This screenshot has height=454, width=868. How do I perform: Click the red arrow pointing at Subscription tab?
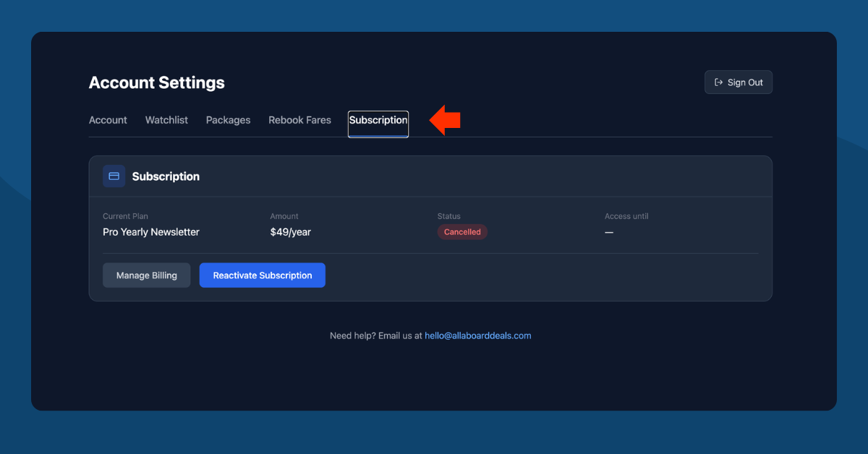(x=444, y=119)
